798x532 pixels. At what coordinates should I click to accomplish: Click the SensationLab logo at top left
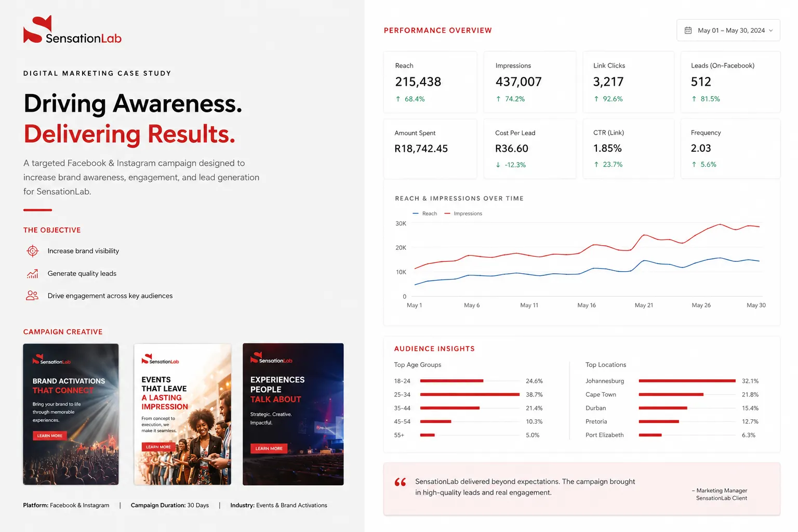coord(72,30)
